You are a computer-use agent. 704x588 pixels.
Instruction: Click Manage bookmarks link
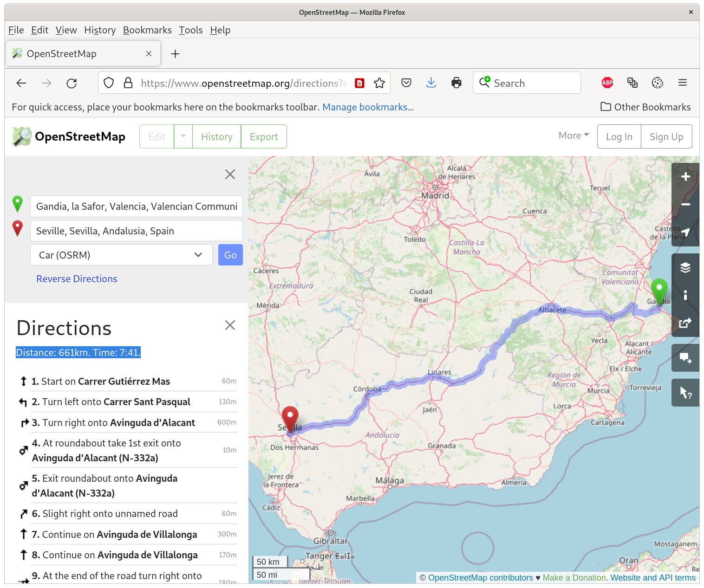point(368,107)
